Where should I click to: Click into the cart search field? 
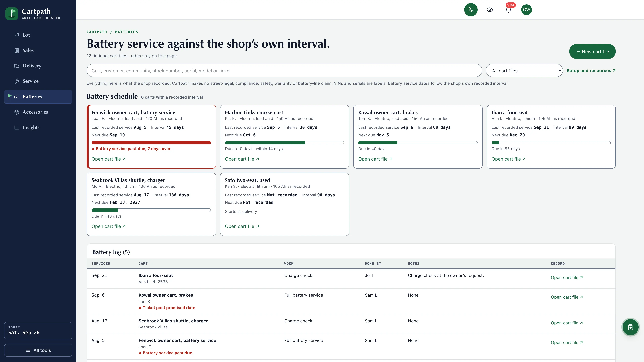[284, 71]
